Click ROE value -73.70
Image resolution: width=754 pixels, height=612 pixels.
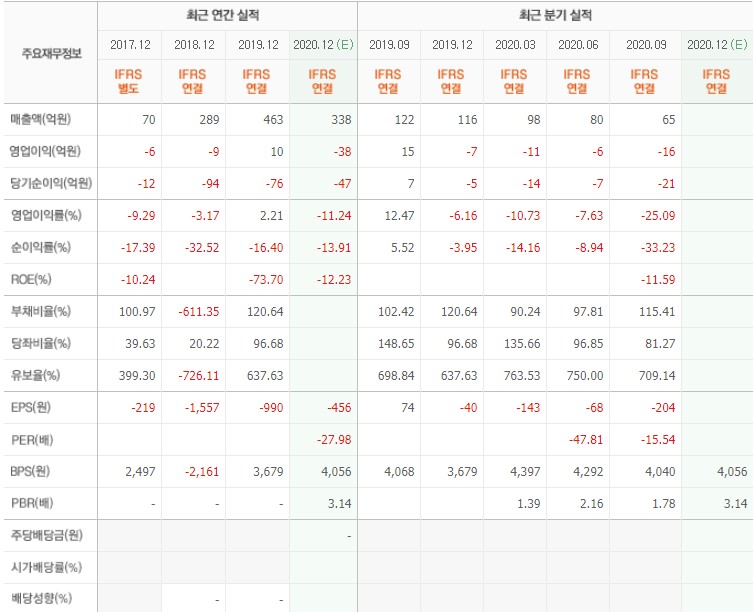coord(266,280)
